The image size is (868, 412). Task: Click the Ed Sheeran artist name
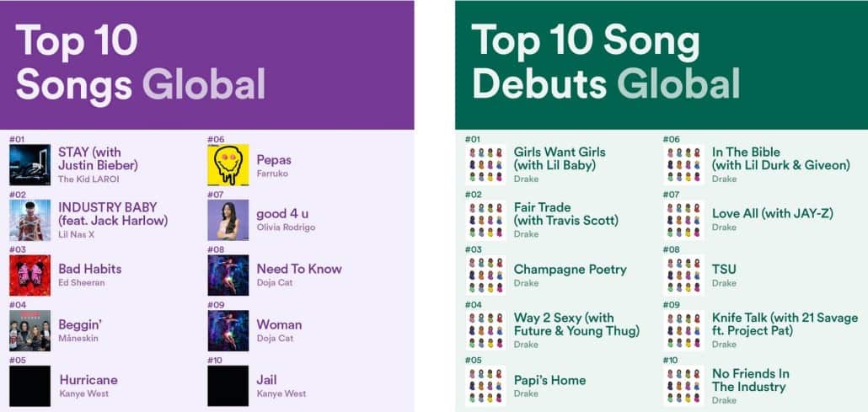[x=82, y=283]
